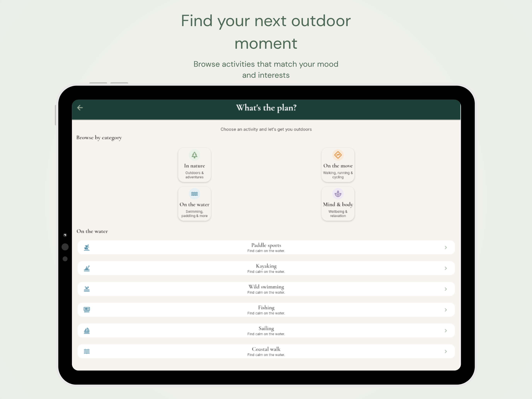Choose the Wild swimming activity

(266, 289)
